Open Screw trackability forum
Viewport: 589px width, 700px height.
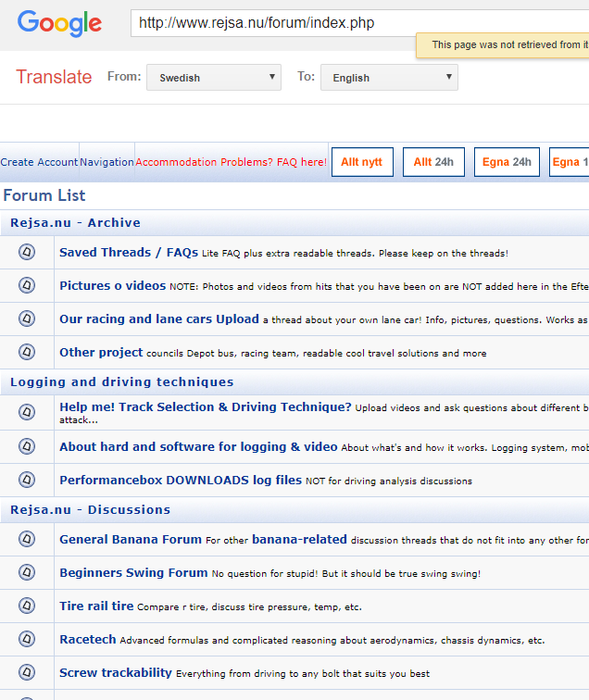(x=116, y=673)
